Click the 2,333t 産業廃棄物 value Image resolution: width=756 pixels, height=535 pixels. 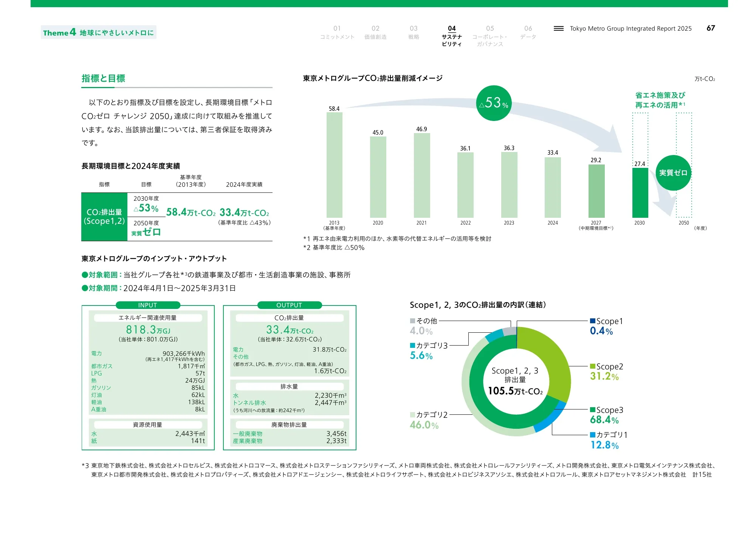pyautogui.click(x=336, y=441)
